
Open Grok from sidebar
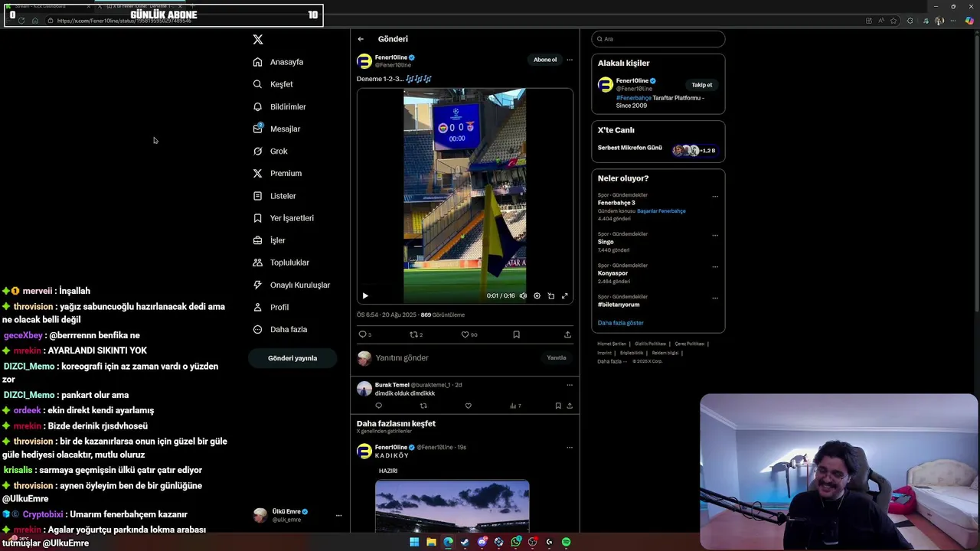tap(270, 151)
